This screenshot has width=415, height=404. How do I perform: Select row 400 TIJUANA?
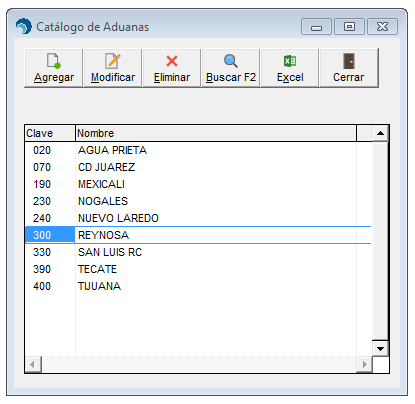pos(198,286)
